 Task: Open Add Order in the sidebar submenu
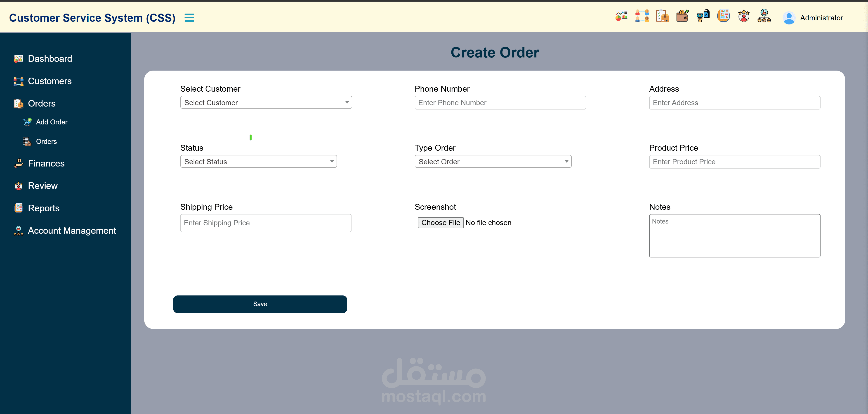point(52,122)
